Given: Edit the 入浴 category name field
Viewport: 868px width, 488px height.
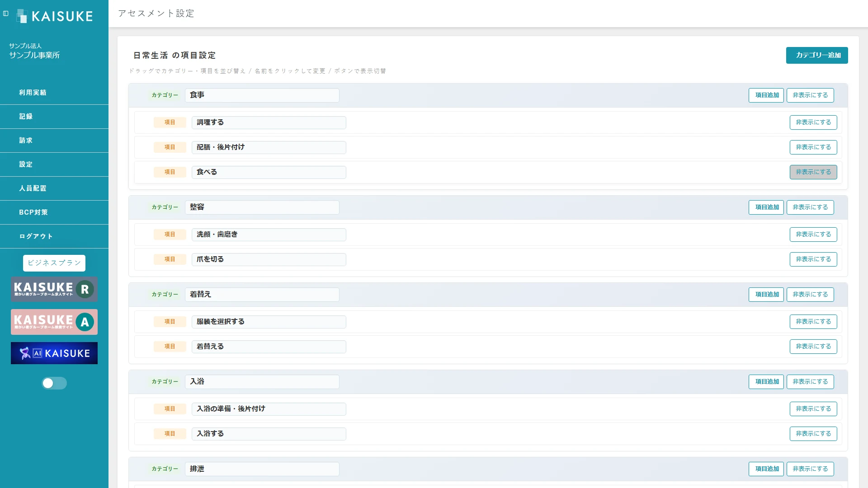Looking at the screenshot, I should tap(262, 382).
